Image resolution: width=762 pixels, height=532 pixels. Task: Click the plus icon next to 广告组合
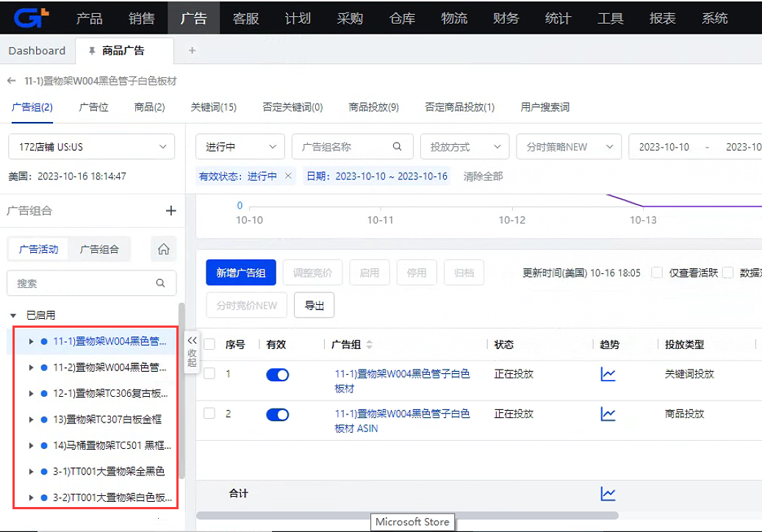171,211
